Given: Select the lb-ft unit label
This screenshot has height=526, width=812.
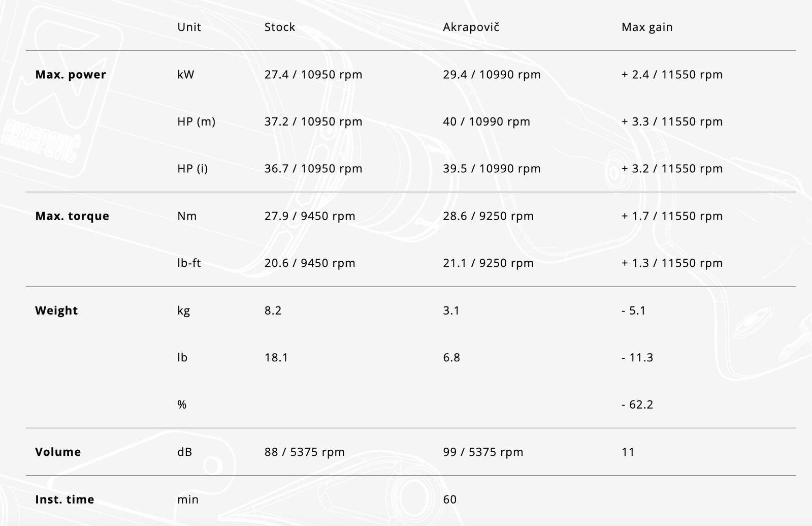Looking at the screenshot, I should click(189, 263).
